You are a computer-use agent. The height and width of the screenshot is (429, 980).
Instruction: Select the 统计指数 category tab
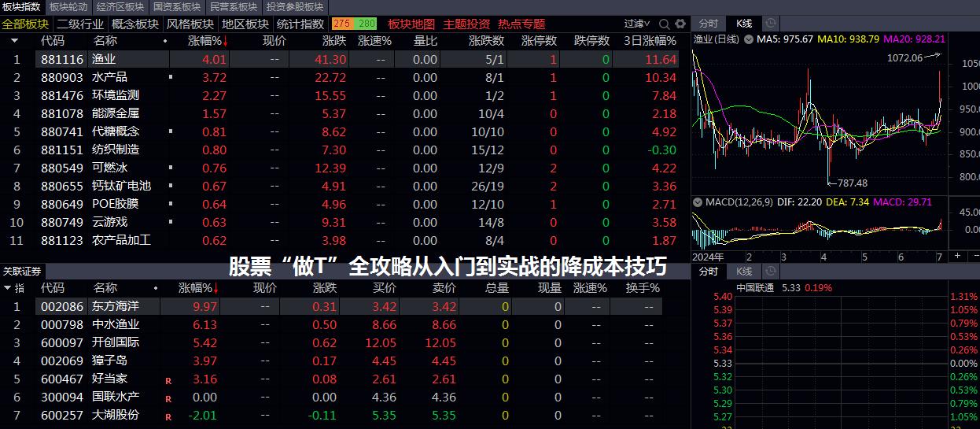point(301,24)
